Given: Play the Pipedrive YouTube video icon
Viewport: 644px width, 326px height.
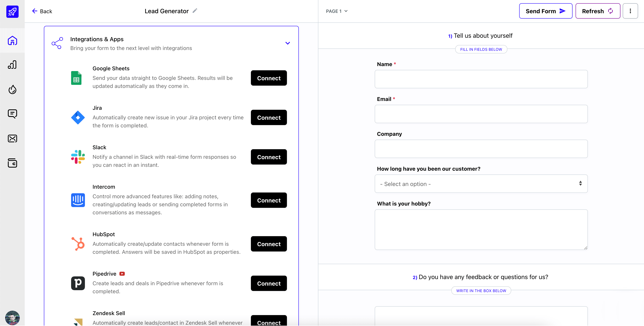Looking at the screenshot, I should point(122,274).
